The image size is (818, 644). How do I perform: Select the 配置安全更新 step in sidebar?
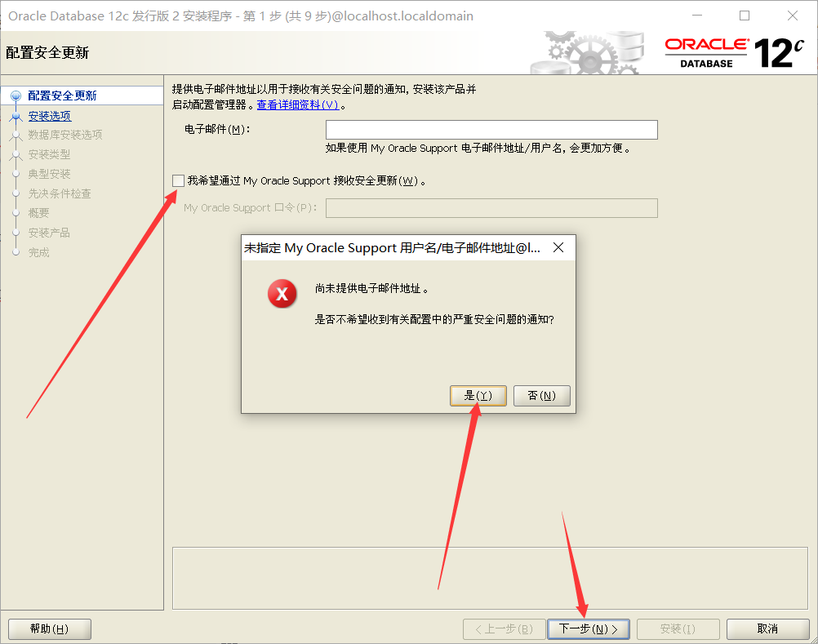62,95
